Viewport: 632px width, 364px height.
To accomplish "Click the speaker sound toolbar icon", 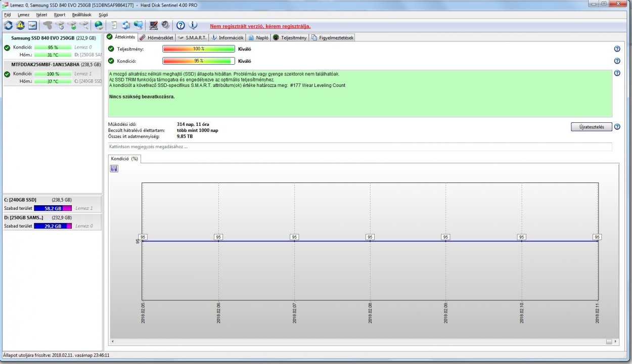I will (165, 25).
